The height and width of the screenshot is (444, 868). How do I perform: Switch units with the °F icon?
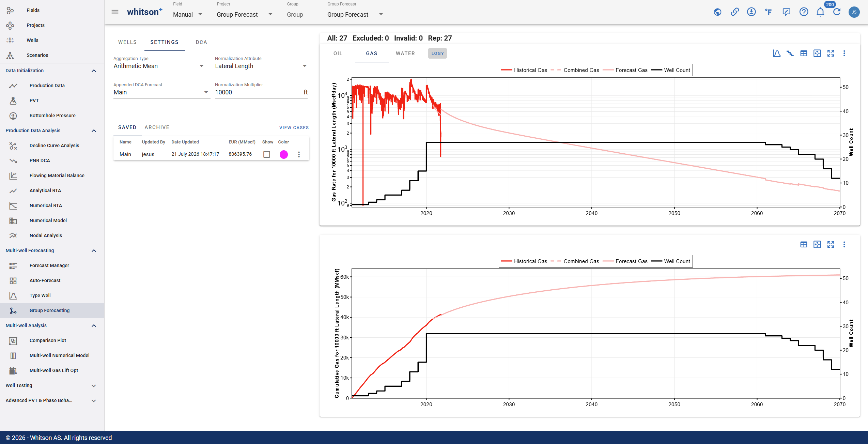(x=768, y=12)
